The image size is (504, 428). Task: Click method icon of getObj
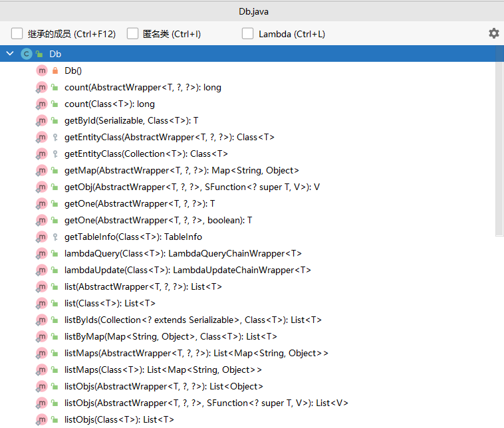[x=42, y=187]
